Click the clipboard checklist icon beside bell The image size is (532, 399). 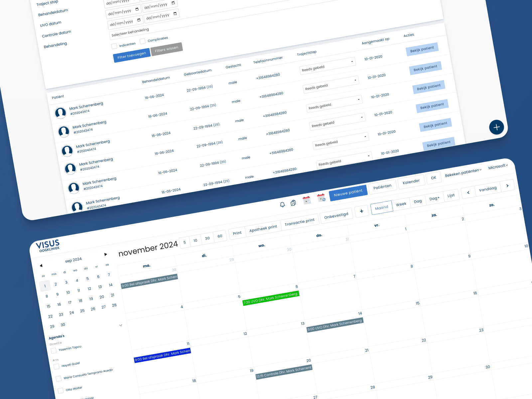click(293, 203)
